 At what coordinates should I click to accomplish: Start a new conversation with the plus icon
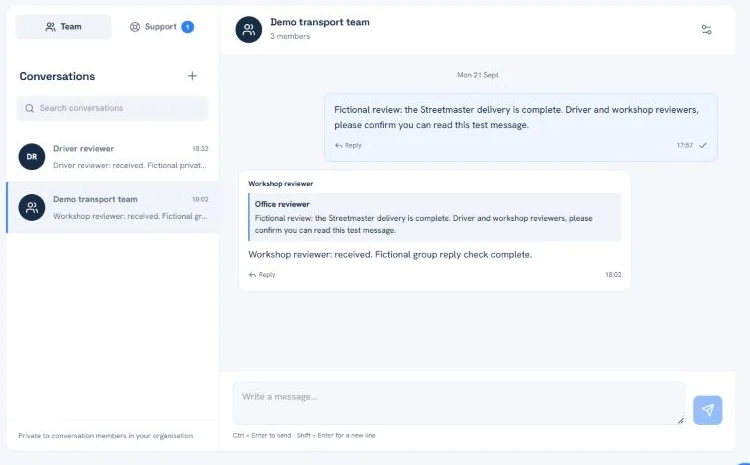pos(192,76)
